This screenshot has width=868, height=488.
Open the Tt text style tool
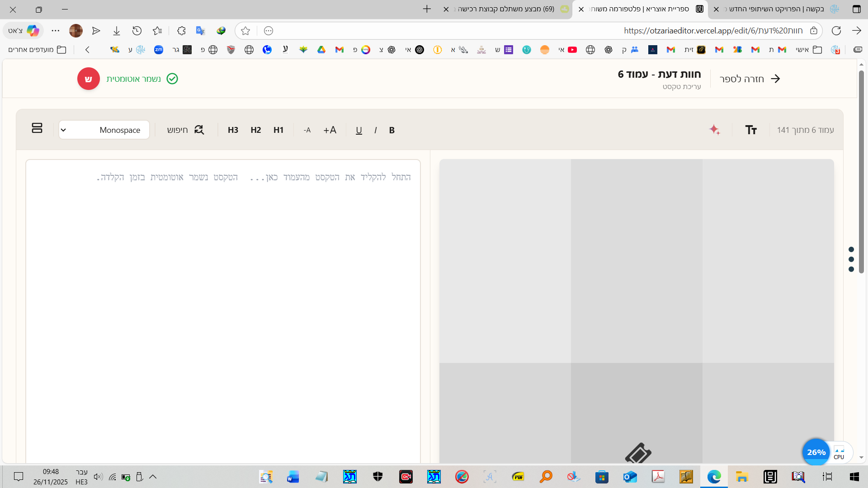[751, 130]
